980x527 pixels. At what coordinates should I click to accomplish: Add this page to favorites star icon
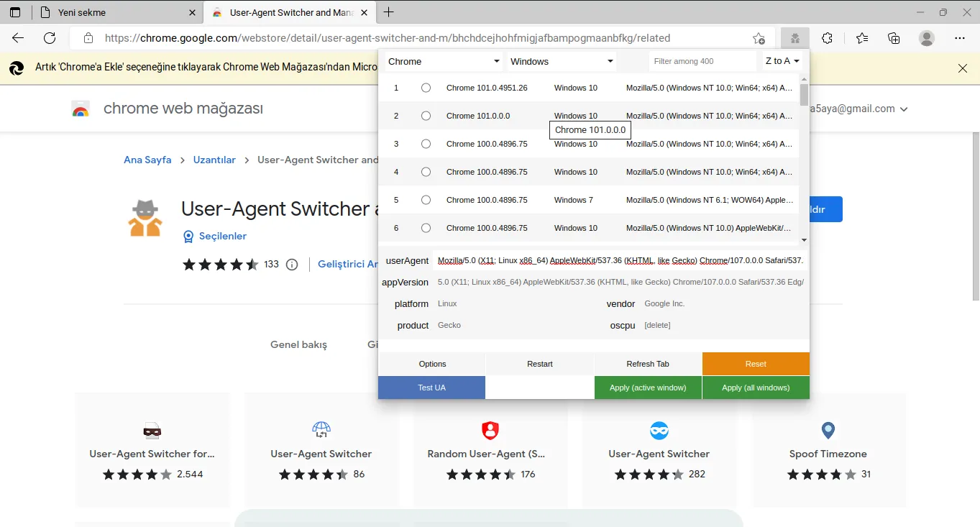759,38
